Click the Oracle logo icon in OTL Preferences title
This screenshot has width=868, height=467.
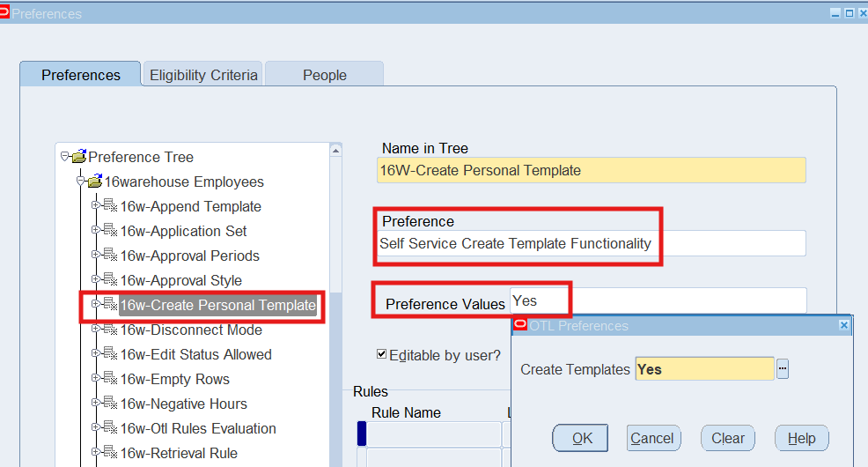coord(520,325)
